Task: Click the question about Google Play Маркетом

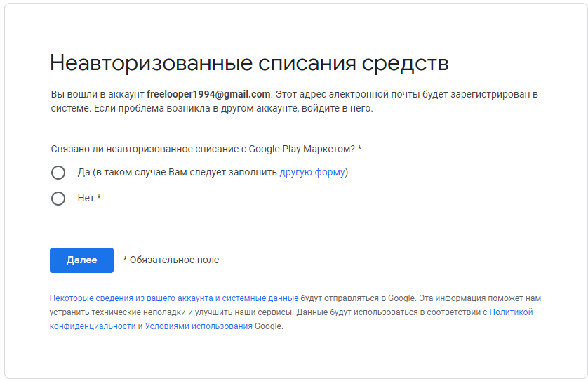Action: 206,149
